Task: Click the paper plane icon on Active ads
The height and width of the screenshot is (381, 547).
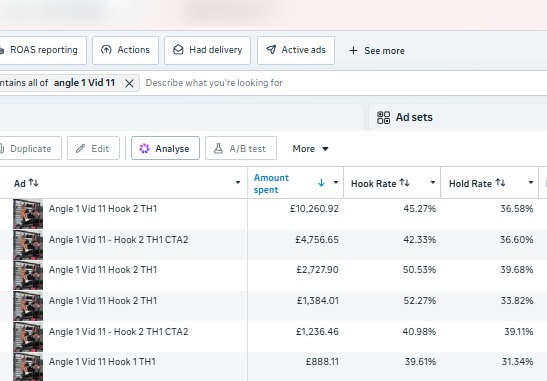Action: pyautogui.click(x=271, y=50)
